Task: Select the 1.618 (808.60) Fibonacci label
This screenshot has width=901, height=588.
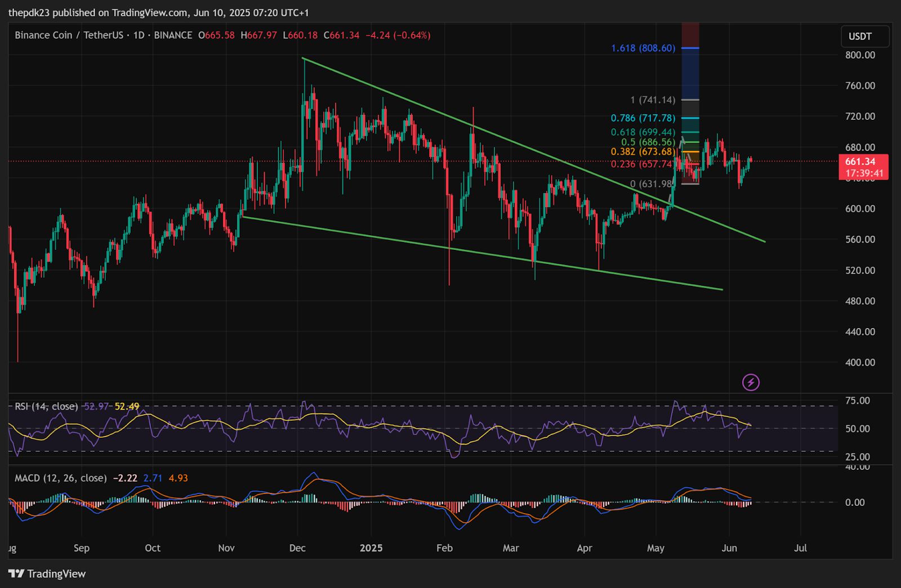Action: [x=643, y=48]
